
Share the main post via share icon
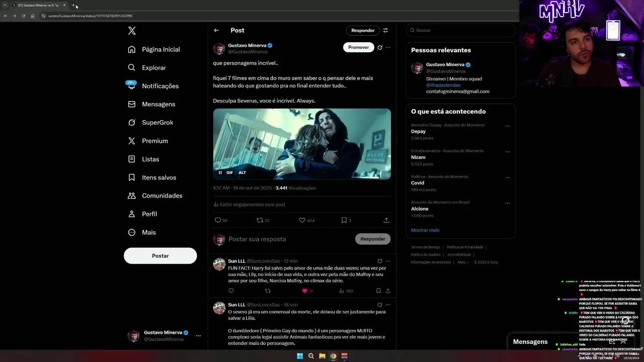coord(386,220)
